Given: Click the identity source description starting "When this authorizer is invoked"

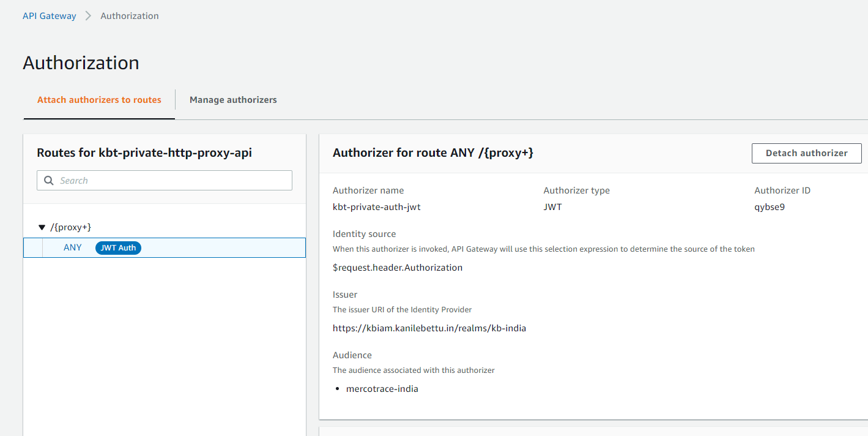Looking at the screenshot, I should click(544, 249).
